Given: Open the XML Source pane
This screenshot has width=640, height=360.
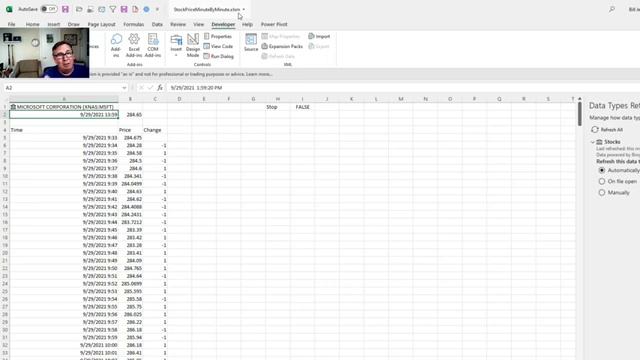Looking at the screenshot, I should (x=251, y=42).
